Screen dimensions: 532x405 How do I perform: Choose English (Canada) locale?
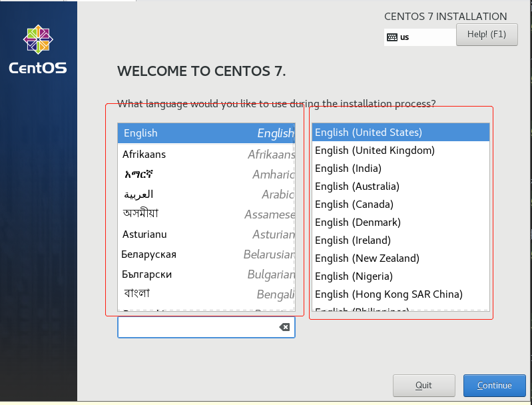(x=400, y=204)
